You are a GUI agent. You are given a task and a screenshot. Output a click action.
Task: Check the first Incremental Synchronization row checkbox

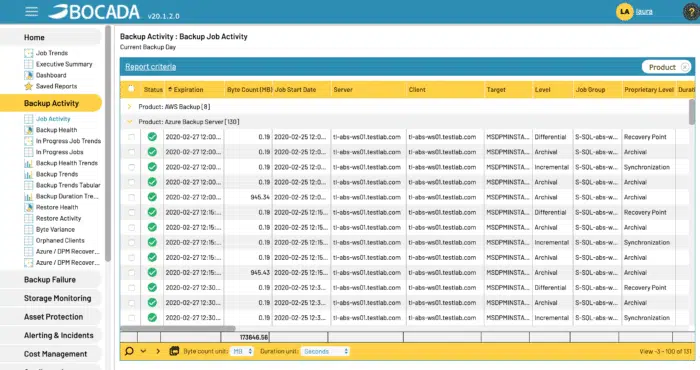[131, 167]
